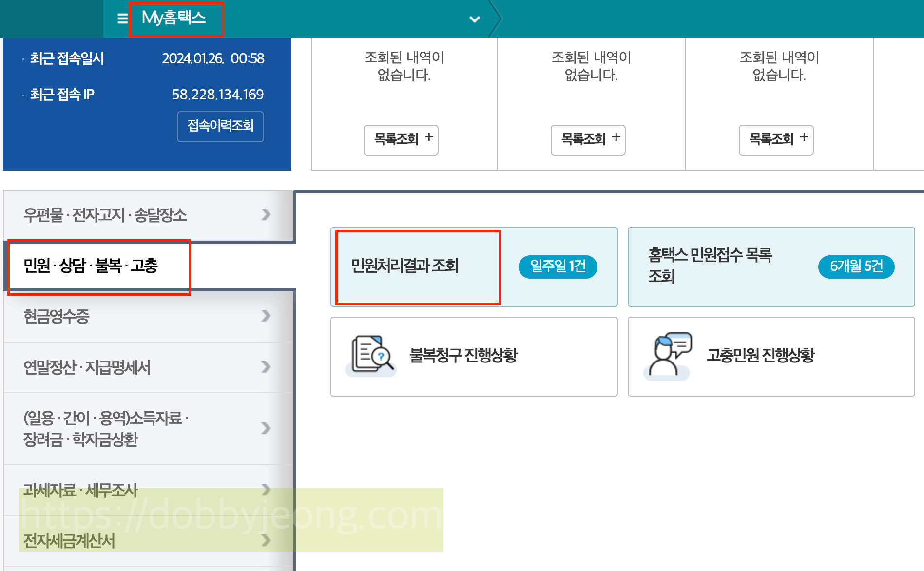Viewport: 924px width, 571px height.
Task: Open the rightmost 목록조회 + button
Action: 776,140
